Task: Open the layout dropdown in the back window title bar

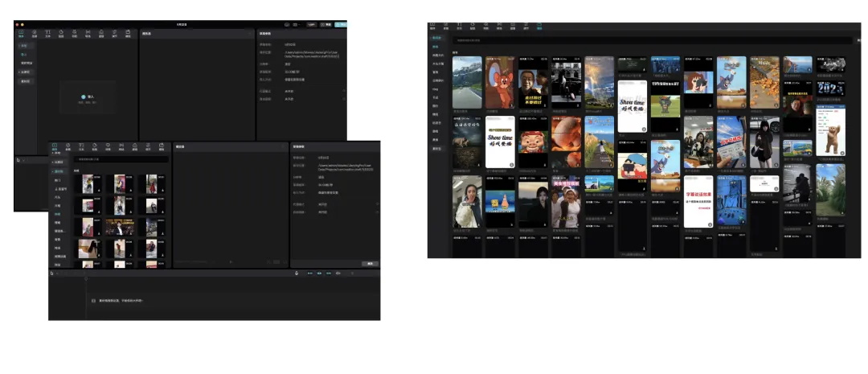Action: tap(297, 24)
